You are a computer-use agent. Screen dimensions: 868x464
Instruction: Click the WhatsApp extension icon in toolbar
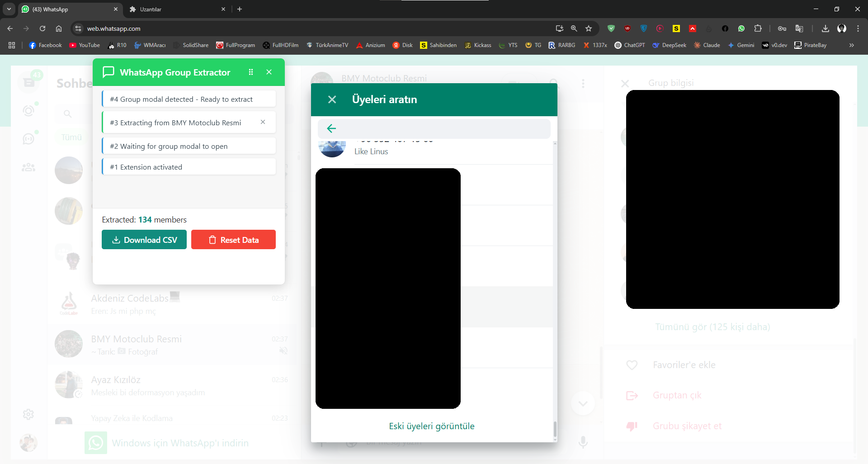click(741, 28)
